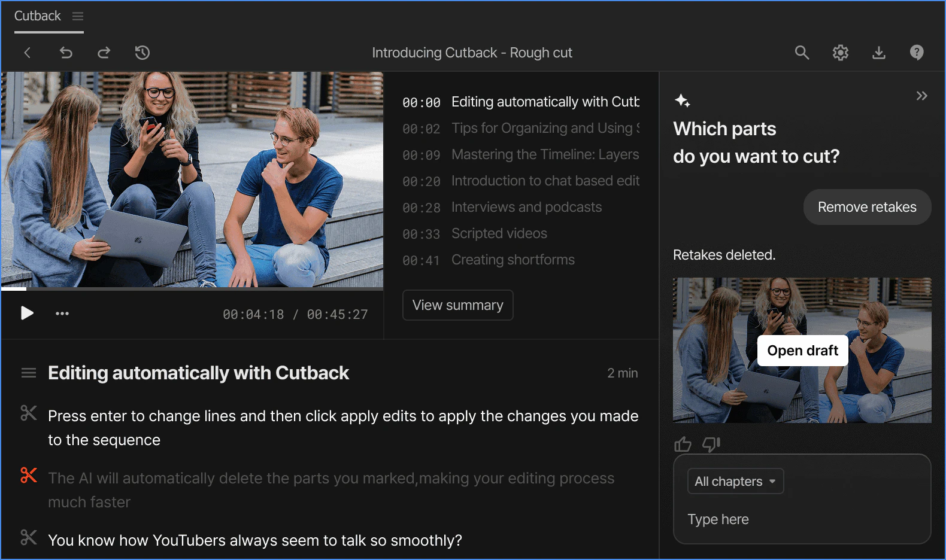Toggle cut for 'Press enter to change lines'
This screenshot has width=946, height=560.
[x=29, y=413]
